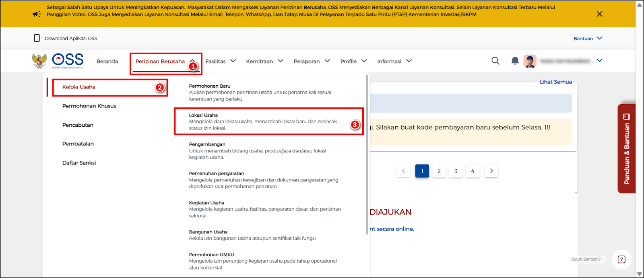Click the user profile avatar

tap(530, 61)
